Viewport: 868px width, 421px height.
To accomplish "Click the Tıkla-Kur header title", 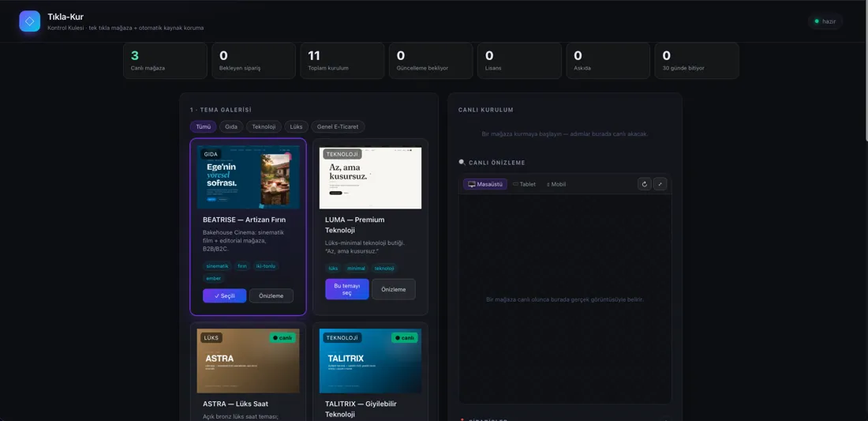I will point(65,17).
